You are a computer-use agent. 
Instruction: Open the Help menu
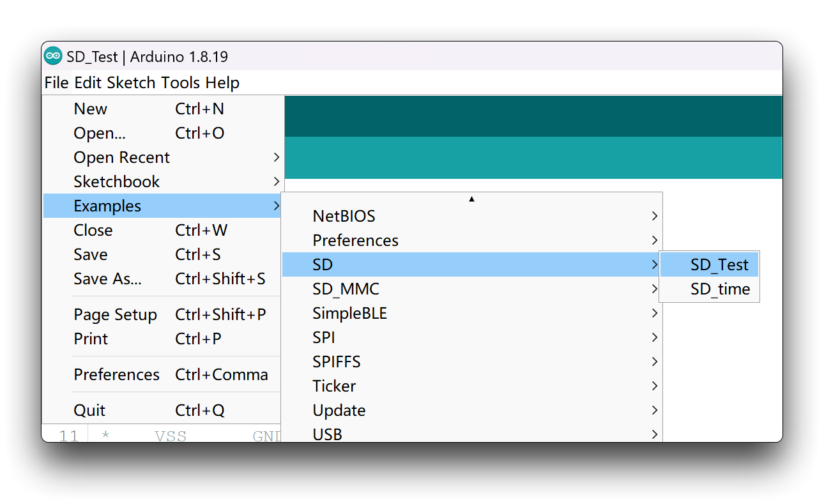coord(222,82)
